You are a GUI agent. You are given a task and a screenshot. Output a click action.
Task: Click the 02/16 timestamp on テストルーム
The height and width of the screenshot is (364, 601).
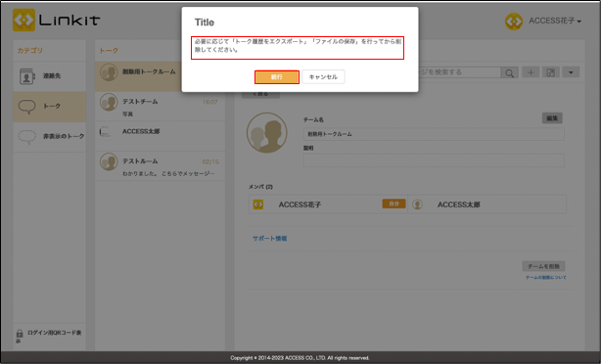click(210, 161)
